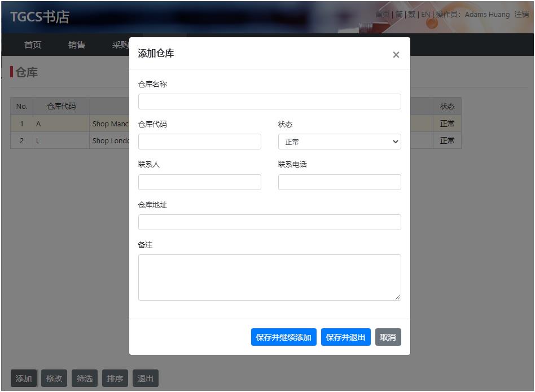Open the 首页 navigation menu item

coord(33,45)
